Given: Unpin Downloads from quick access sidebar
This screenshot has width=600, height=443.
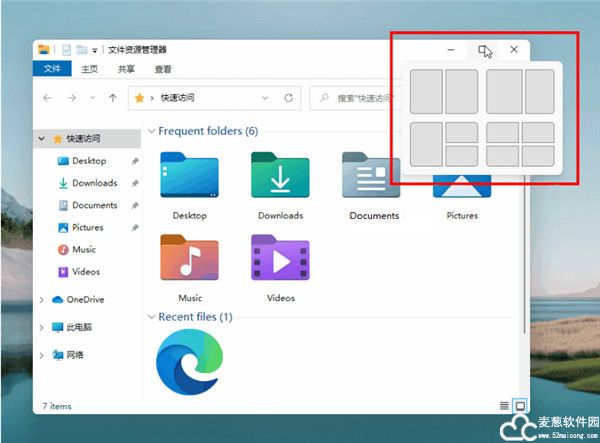Looking at the screenshot, I should [135, 183].
